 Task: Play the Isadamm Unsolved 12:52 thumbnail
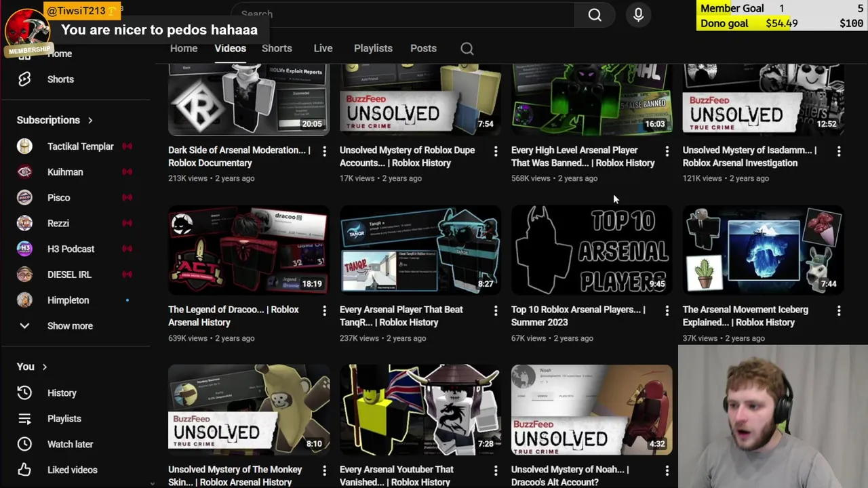[x=764, y=99]
